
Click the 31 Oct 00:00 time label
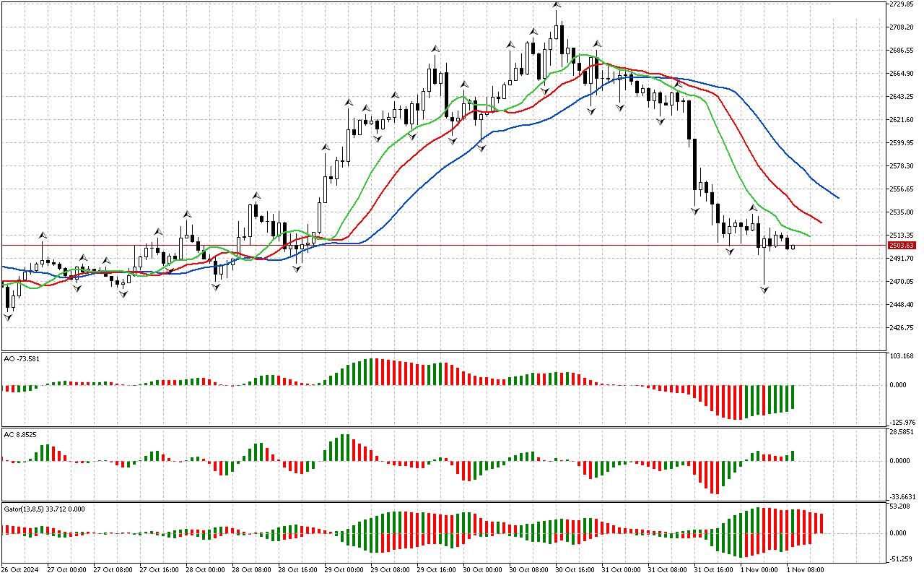tap(621, 570)
